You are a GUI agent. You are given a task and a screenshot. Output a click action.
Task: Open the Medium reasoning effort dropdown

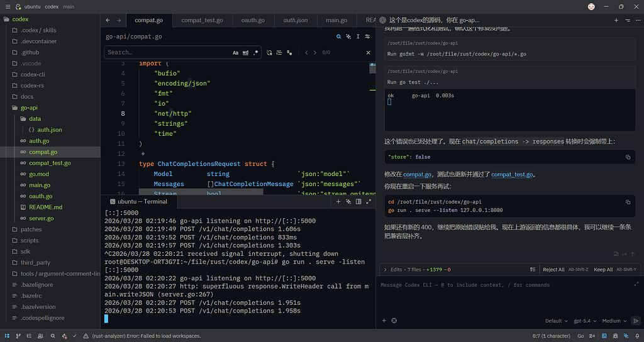pyautogui.click(x=614, y=321)
